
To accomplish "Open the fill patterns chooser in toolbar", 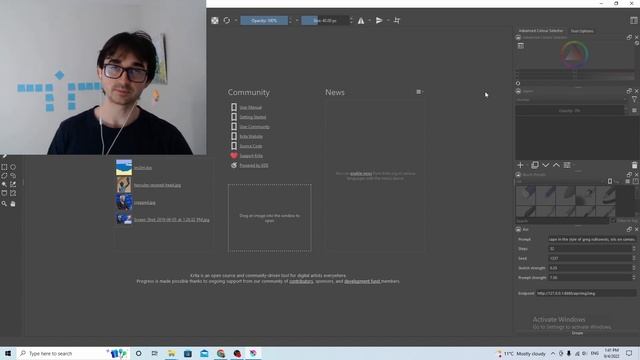I will 215,20.
